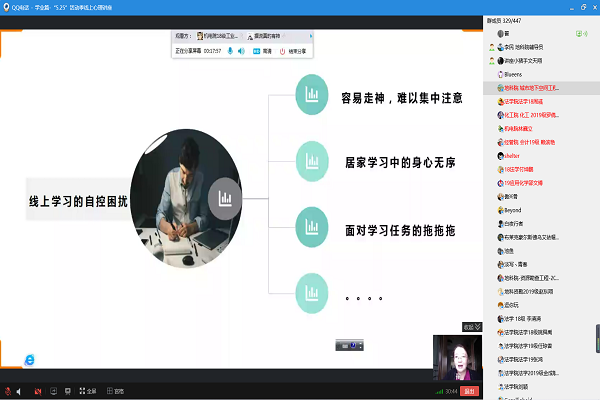Click the shelter member avatar

(x=497, y=156)
